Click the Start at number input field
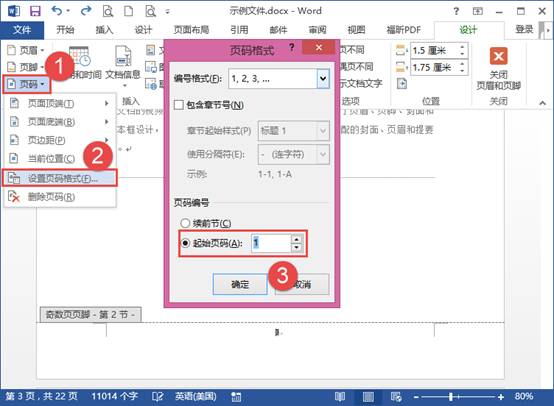This screenshot has width=554, height=406. coord(271,243)
